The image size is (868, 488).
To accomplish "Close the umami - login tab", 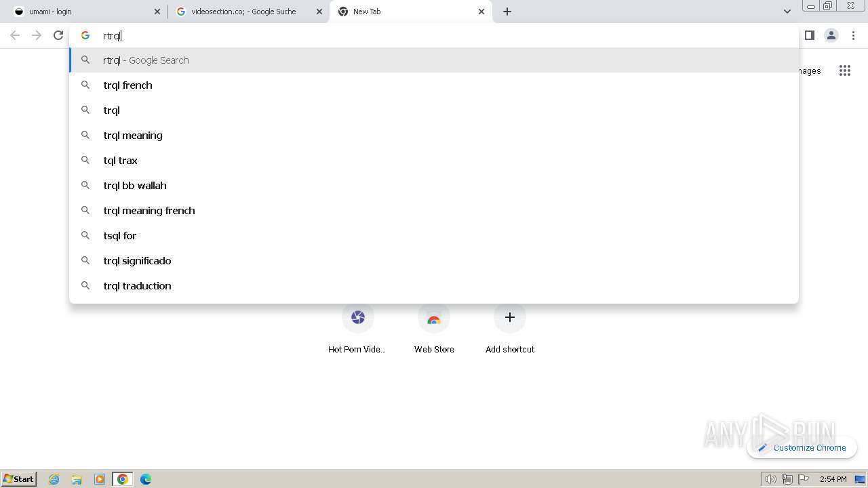I will [x=157, y=12].
